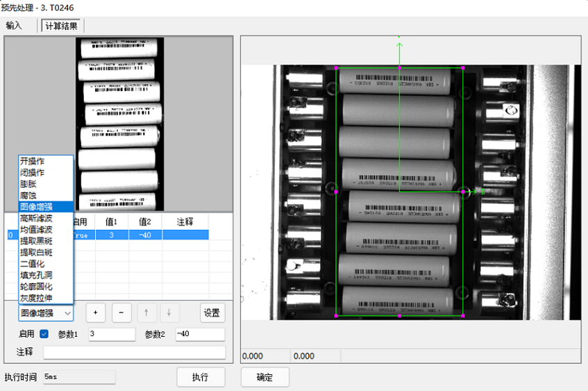Choose 高斯滤波 from the operation list

coord(46,218)
